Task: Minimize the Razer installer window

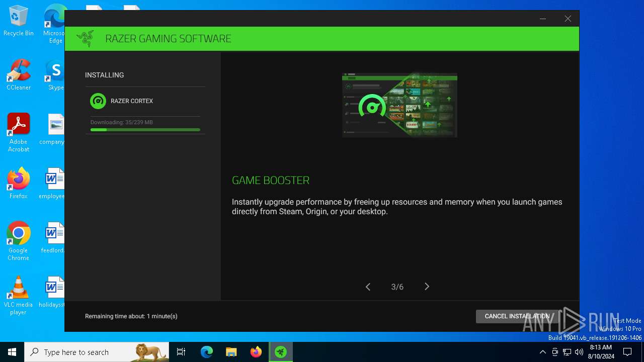Action: (x=543, y=19)
